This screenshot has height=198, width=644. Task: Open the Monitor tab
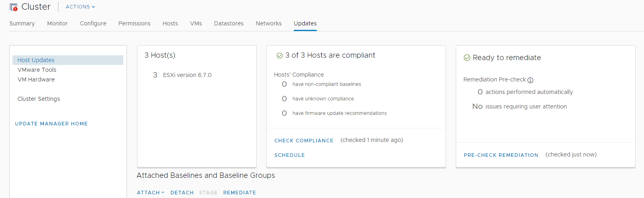[x=57, y=23]
